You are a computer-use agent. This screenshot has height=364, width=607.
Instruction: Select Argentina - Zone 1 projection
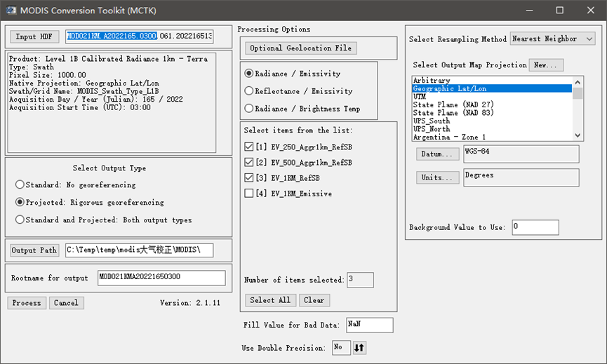tap(492, 137)
